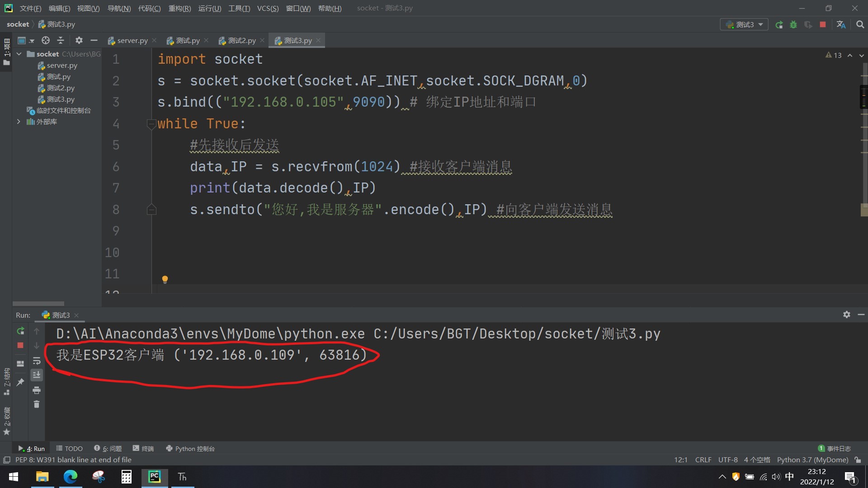Clear console output with trash icon
Screen dimensions: 868x488
tap(37, 404)
